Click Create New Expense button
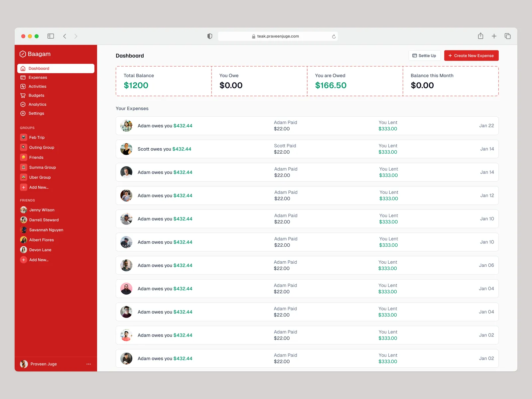 tap(471, 56)
